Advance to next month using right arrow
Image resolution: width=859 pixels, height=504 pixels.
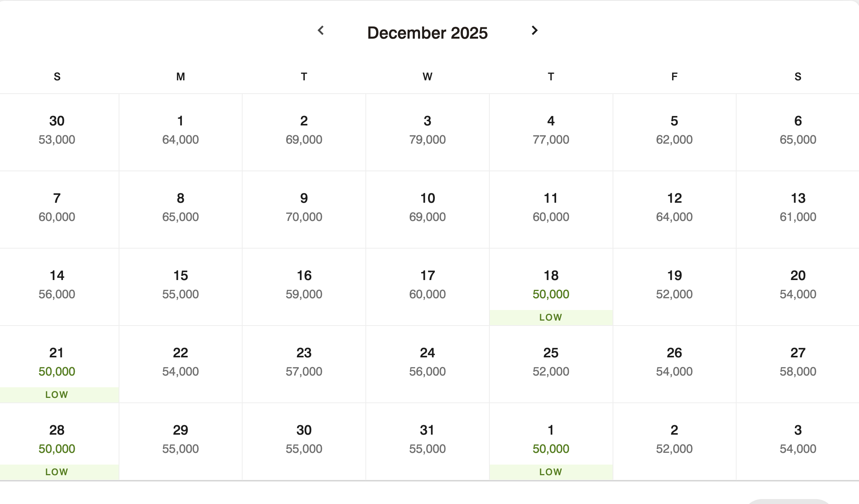[x=535, y=30]
